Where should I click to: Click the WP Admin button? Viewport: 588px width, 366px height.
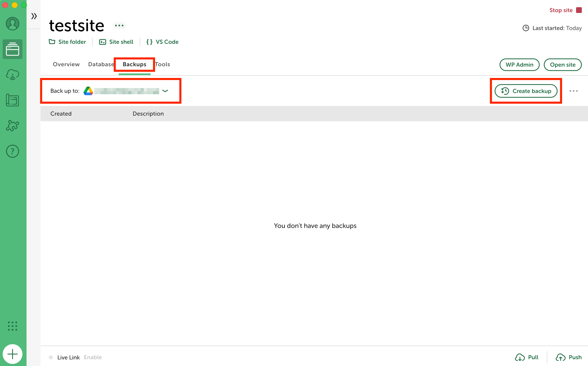(520, 65)
